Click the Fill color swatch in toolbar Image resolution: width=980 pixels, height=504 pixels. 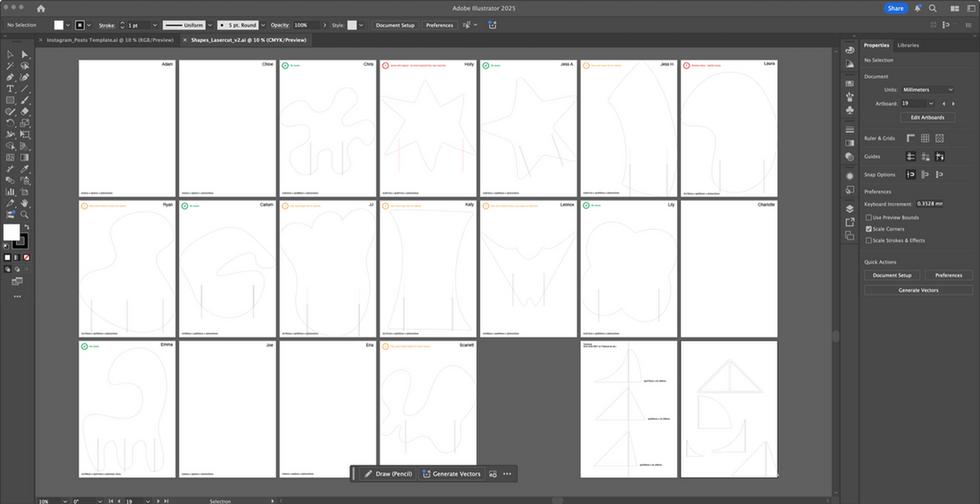11,232
